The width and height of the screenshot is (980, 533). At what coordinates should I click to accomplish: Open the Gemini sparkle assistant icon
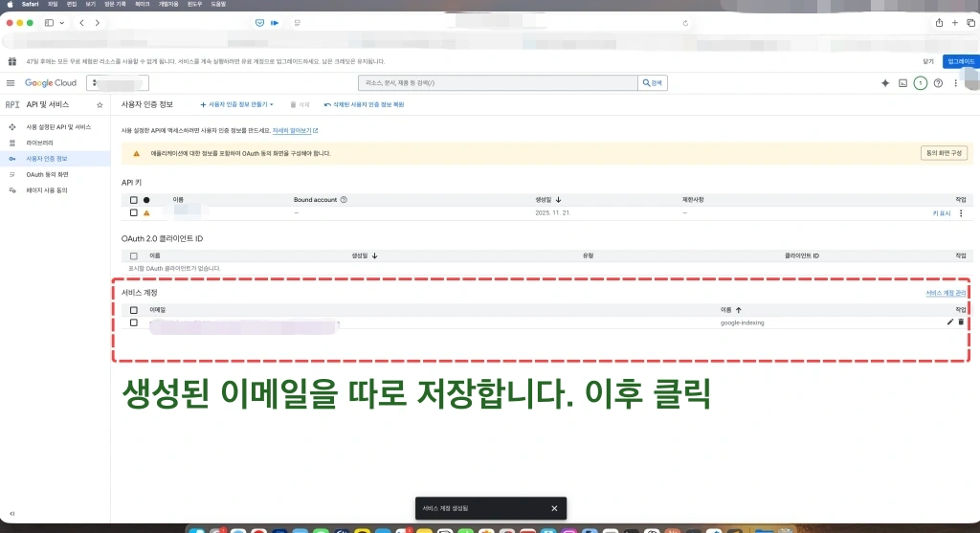tap(885, 83)
